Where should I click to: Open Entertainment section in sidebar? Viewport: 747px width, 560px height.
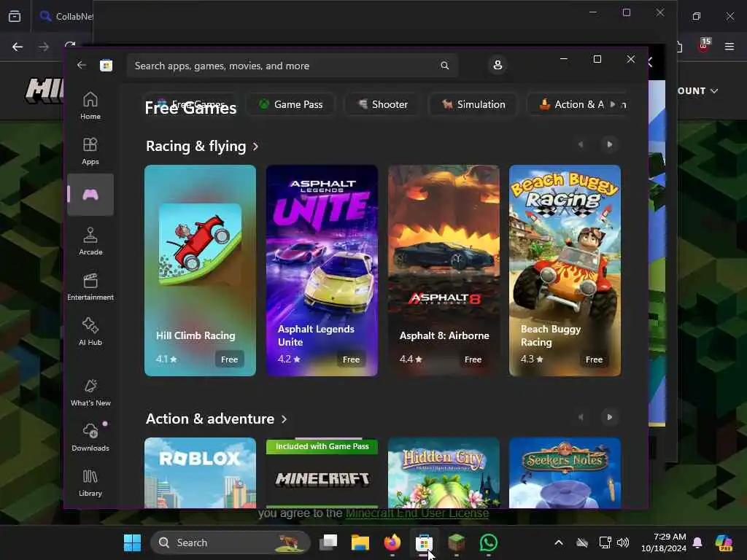coord(90,287)
